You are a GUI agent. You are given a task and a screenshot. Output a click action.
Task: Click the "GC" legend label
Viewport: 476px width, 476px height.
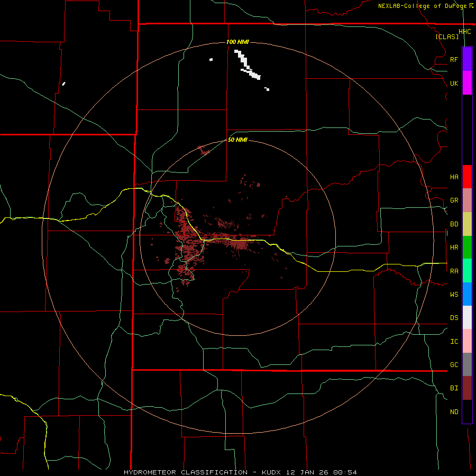[454, 365]
